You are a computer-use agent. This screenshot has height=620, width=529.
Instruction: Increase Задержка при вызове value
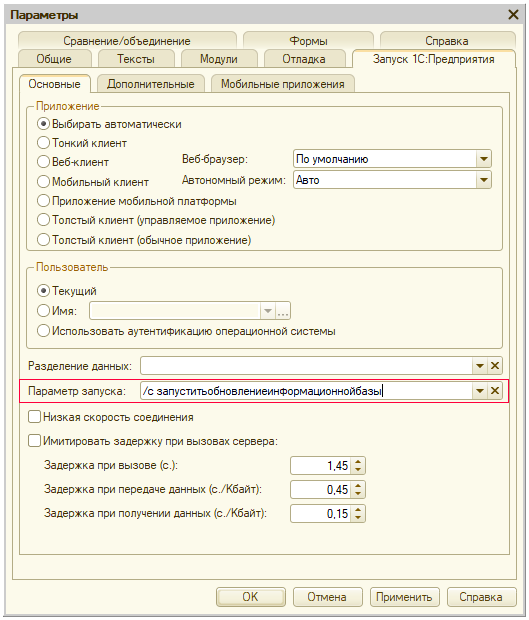coord(358,461)
